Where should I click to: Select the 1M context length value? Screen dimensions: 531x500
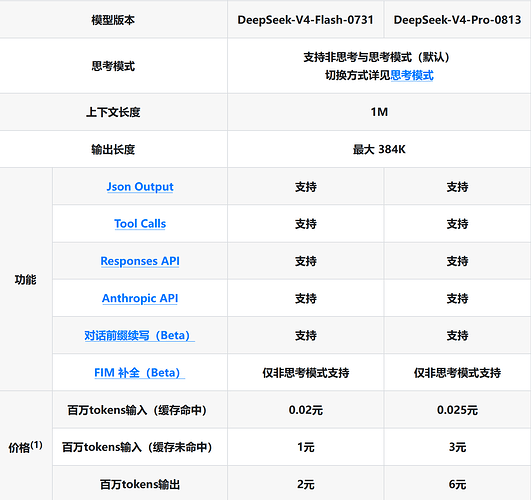pos(379,112)
